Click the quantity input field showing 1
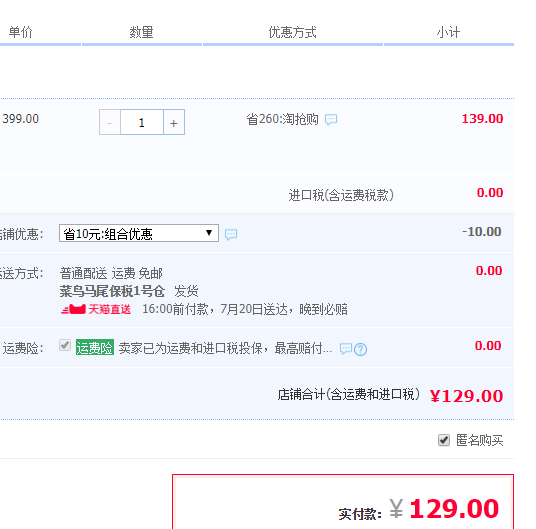Viewport: 536px width, 529px height. (142, 122)
